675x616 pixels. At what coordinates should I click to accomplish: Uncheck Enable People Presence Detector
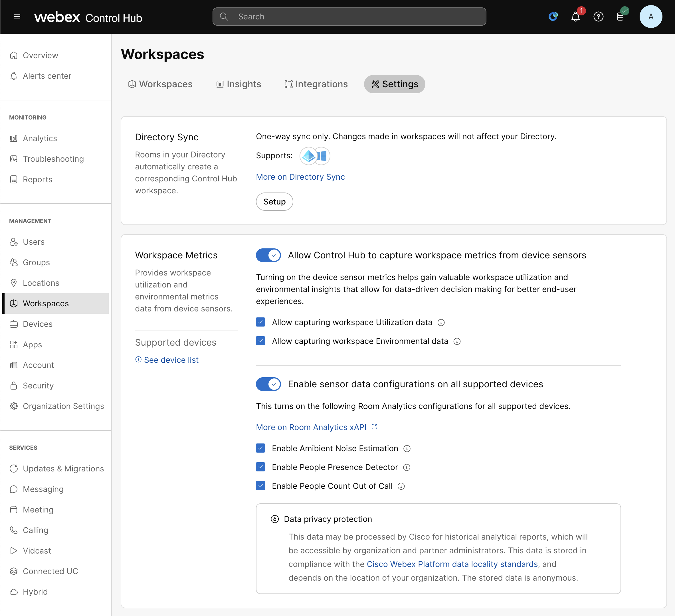click(x=260, y=467)
